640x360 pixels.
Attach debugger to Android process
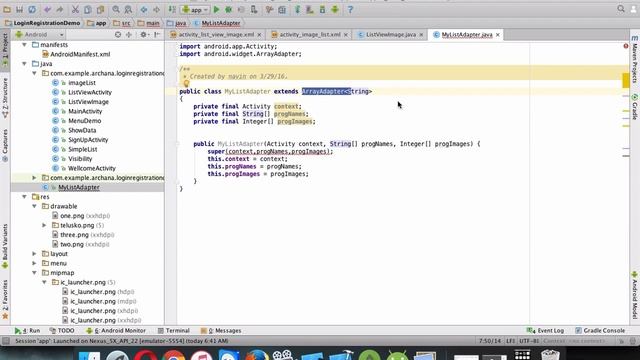click(x=254, y=9)
